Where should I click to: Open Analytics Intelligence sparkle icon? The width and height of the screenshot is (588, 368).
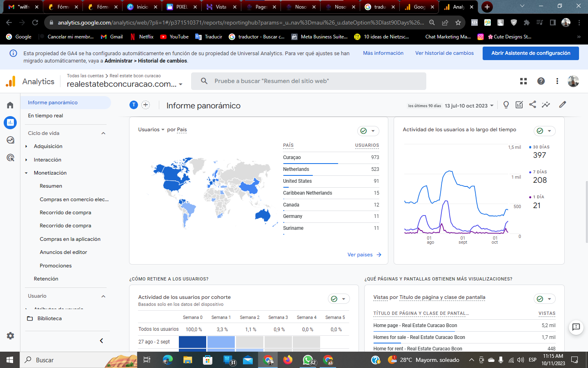pos(546,105)
